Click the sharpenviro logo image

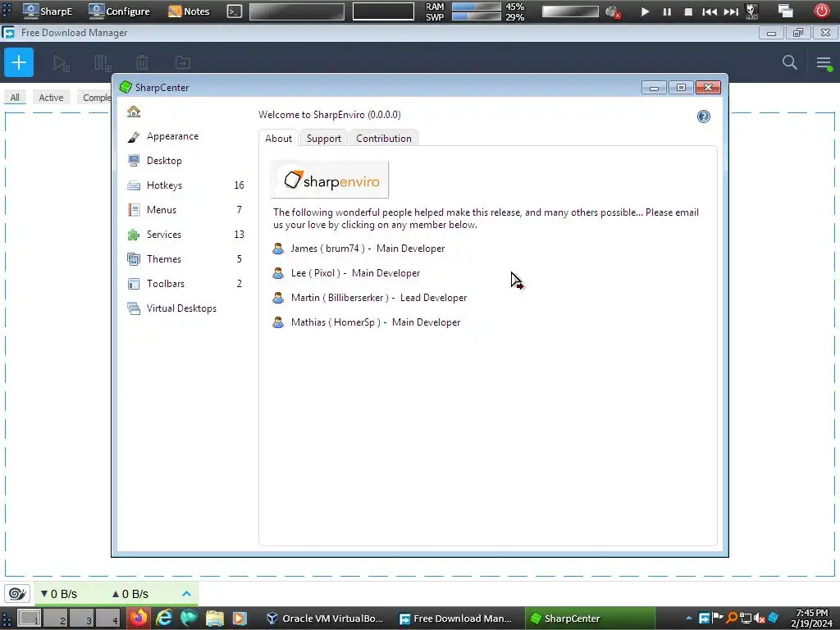[330, 180]
